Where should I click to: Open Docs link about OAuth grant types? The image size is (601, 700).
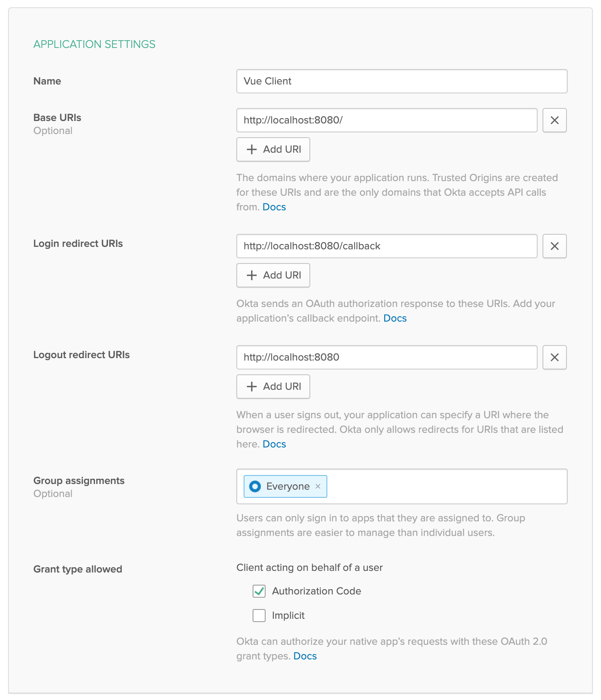coord(305,656)
